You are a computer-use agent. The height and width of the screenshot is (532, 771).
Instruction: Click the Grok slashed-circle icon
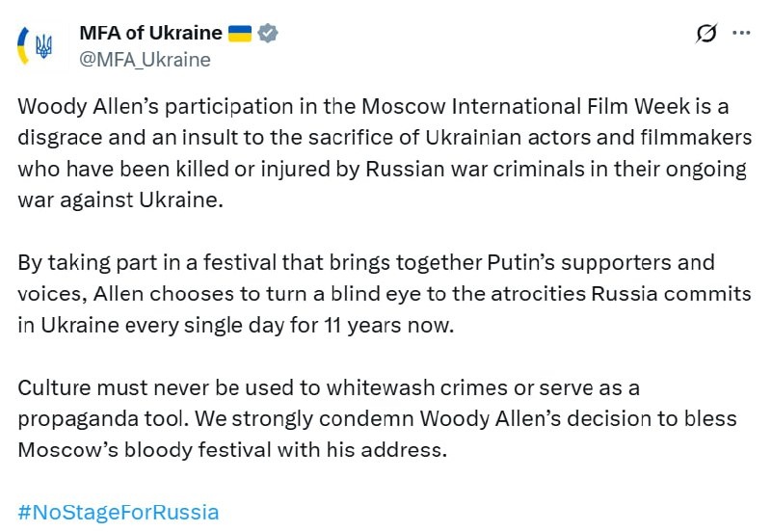coord(706,34)
